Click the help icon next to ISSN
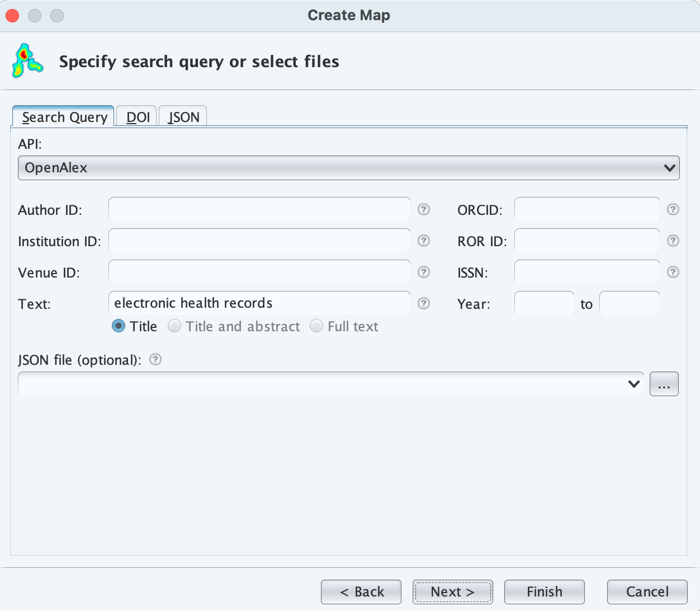The image size is (700, 611). (673, 272)
